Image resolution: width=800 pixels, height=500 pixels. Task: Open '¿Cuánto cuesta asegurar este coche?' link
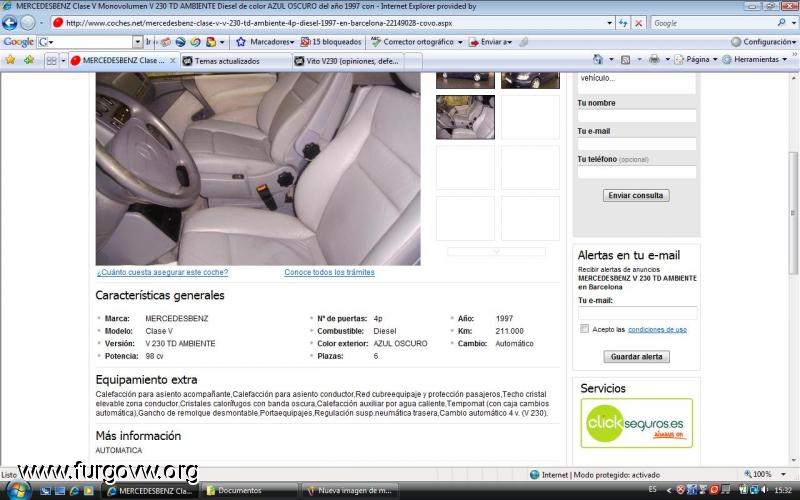(x=162, y=272)
